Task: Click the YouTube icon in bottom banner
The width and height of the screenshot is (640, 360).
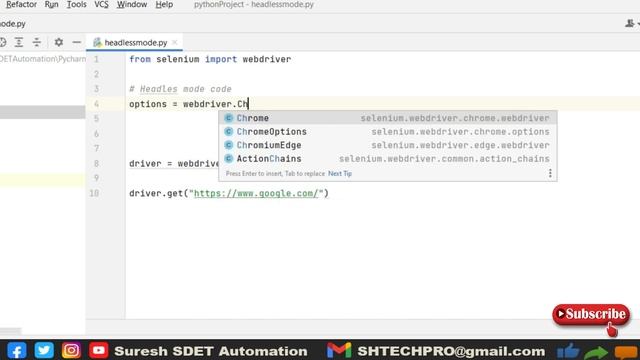Action: 98,350
